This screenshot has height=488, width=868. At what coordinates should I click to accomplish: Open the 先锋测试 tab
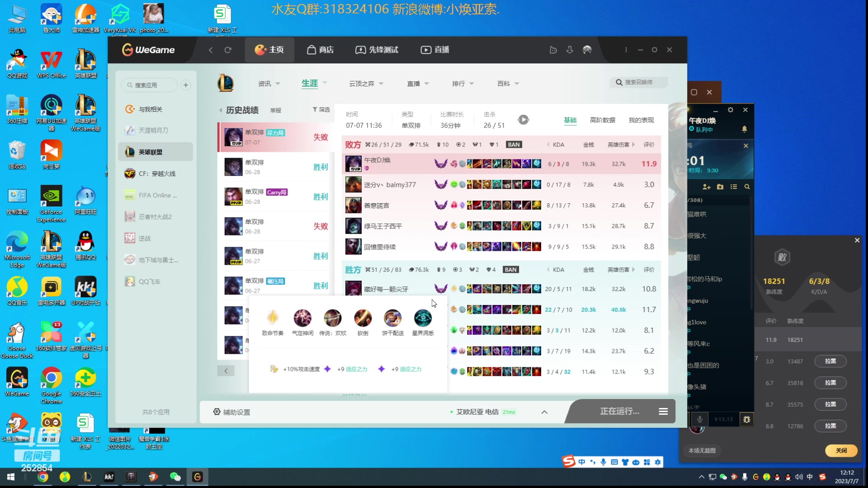pos(377,50)
